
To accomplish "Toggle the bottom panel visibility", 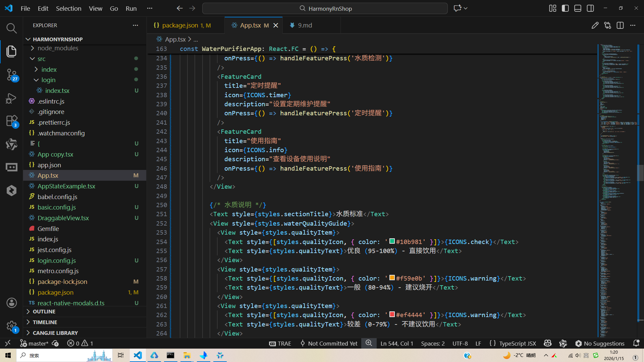I will point(578,8).
